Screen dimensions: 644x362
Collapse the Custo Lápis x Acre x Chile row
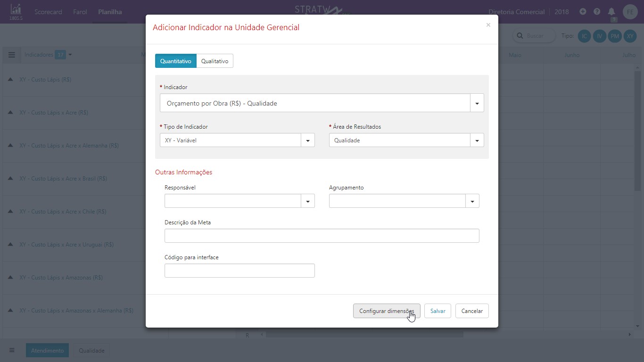click(x=10, y=212)
